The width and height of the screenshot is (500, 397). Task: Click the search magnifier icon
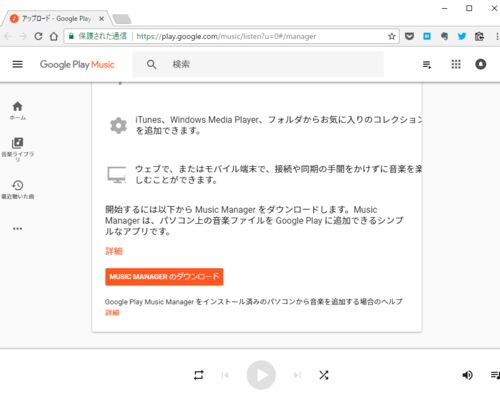(151, 64)
